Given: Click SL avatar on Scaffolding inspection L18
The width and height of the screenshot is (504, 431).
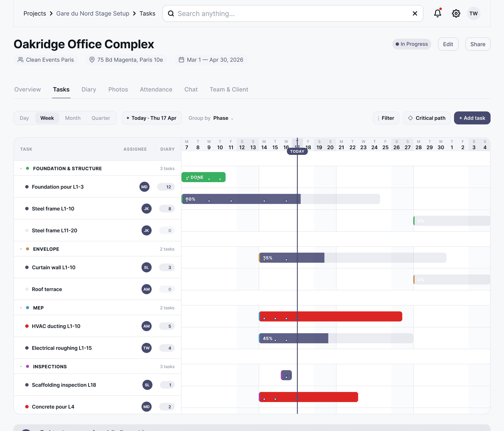Looking at the screenshot, I should click(x=147, y=385).
